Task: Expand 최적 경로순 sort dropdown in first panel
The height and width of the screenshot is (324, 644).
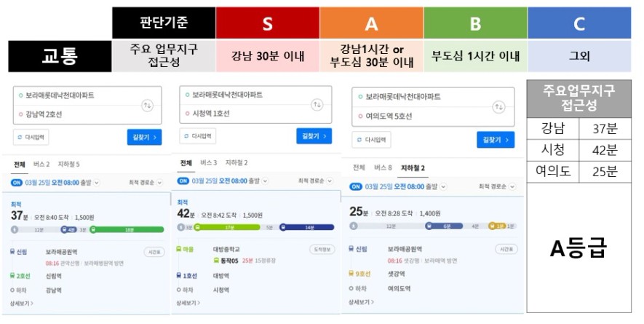Action: pos(146,183)
